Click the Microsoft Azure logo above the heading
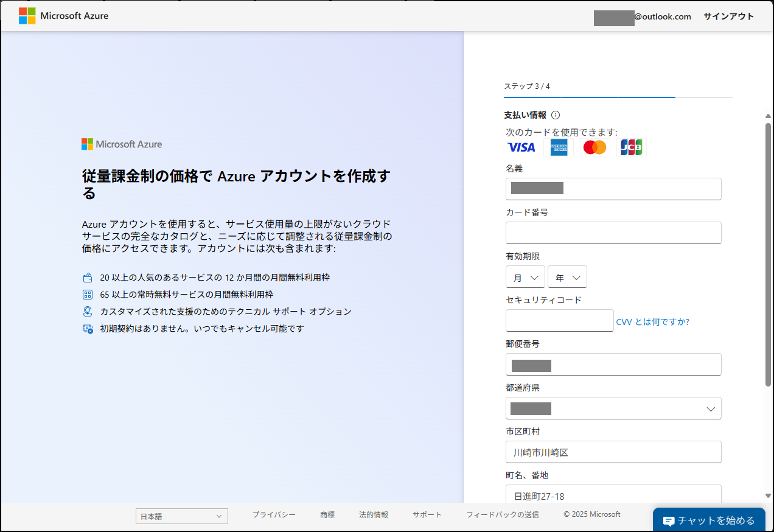The width and height of the screenshot is (774, 532). pyautogui.click(x=122, y=144)
